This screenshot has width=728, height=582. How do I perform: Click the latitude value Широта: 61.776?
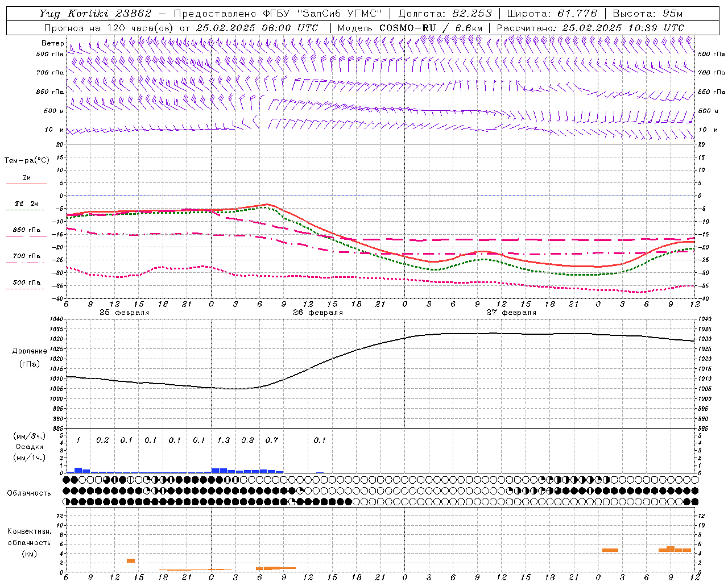coord(552,14)
